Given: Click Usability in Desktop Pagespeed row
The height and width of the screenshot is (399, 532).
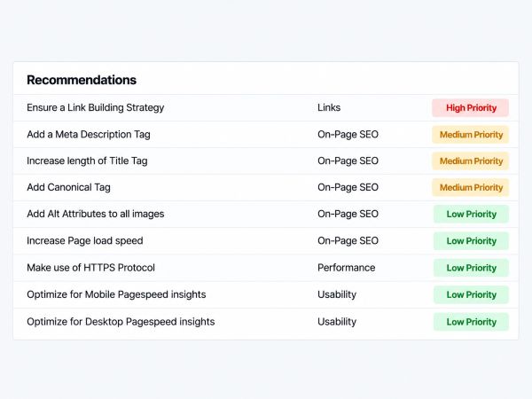Looking at the screenshot, I should (337, 322).
